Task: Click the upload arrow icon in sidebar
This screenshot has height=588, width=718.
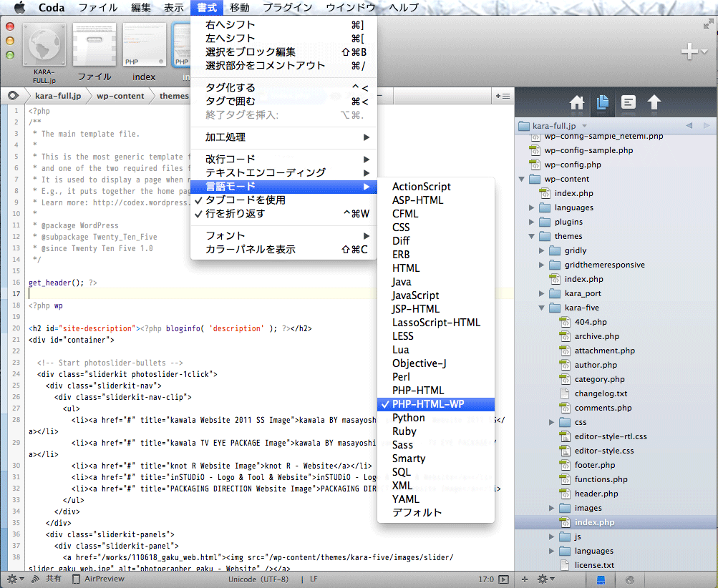Action: pos(654,102)
